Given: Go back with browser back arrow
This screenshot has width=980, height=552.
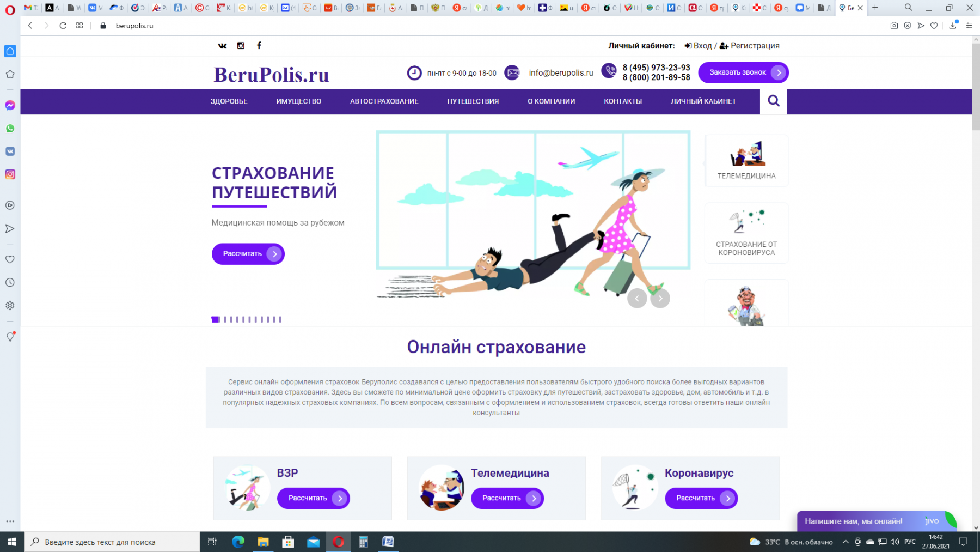Looking at the screenshot, I should click(30, 26).
